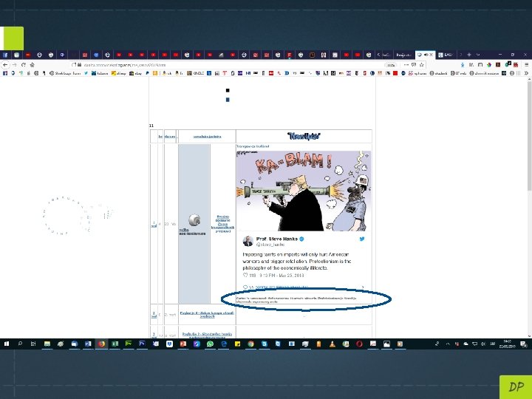
Task: Switch to the Facebook browser tab
Action: [x=5, y=55]
